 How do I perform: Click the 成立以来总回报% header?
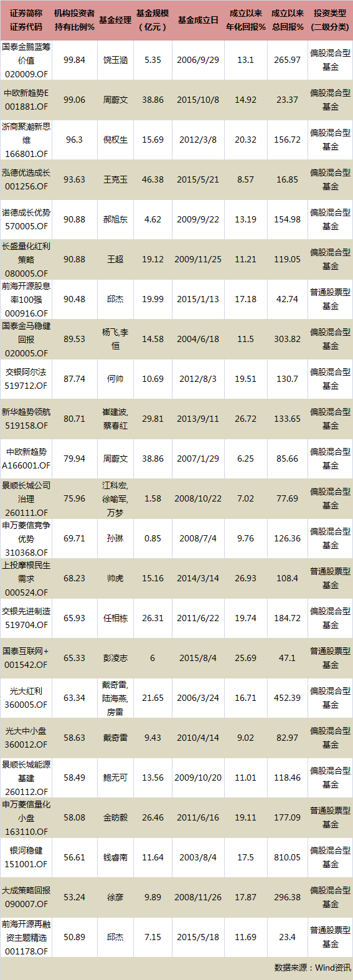(288, 20)
